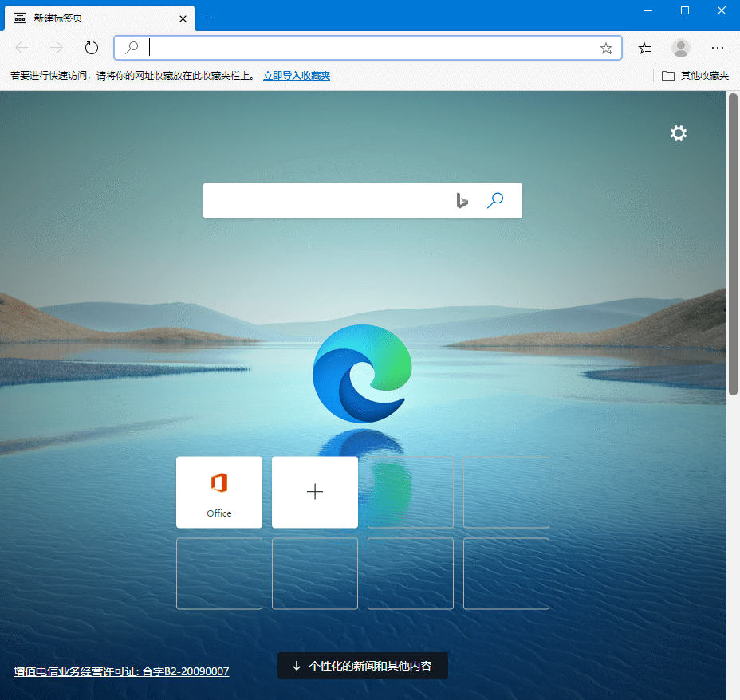
Task: Open the 其他收藏夹 folder
Action: 695,76
